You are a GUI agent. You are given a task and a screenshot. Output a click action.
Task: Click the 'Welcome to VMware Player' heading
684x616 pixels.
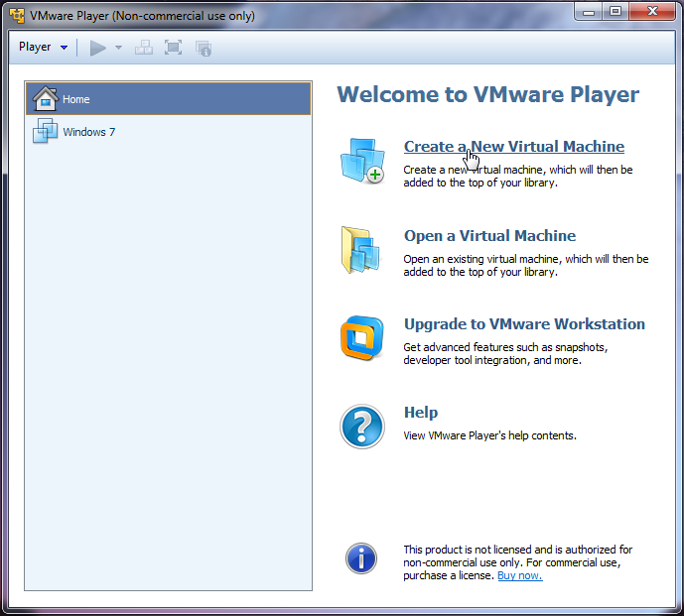coord(488,94)
